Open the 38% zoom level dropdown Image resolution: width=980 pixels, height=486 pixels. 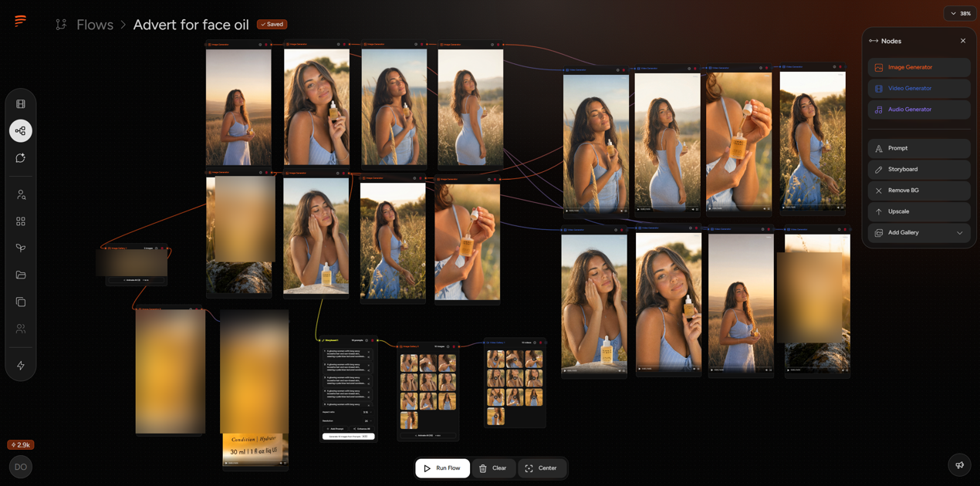click(961, 13)
